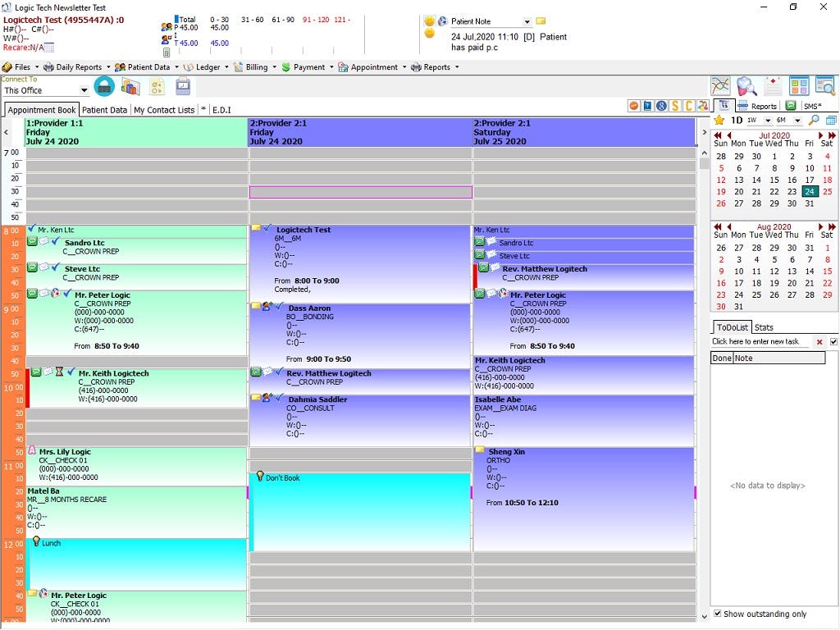Viewport: 840px width, 630px height.
Task: Open the statistics chart icon
Action: pos(720,85)
